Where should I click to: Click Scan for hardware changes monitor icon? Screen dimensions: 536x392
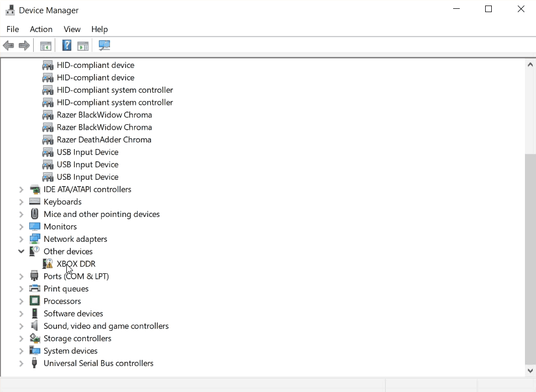click(x=104, y=45)
